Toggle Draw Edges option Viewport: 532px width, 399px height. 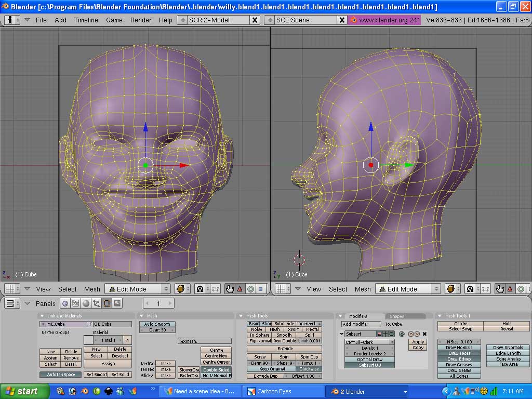[x=459, y=359]
